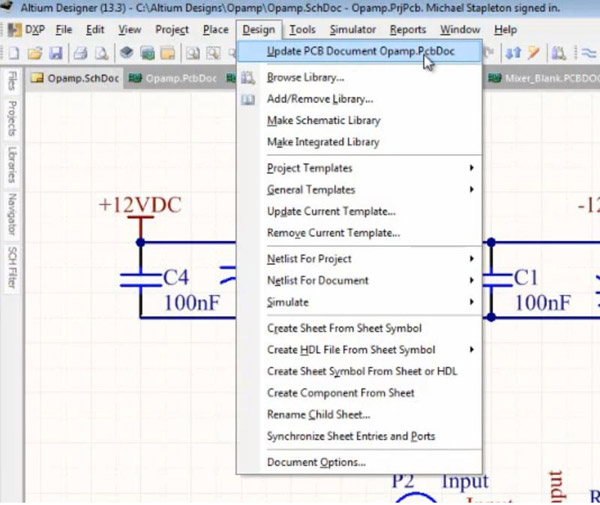Screen dimensions: 600x505
Task: Select Add/Remove Library... menu entry
Action: click(x=359, y=99)
